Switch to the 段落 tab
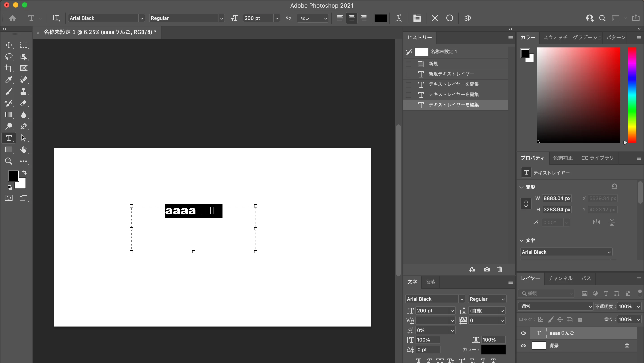Viewport: 644px width, 363px height. pyautogui.click(x=430, y=282)
